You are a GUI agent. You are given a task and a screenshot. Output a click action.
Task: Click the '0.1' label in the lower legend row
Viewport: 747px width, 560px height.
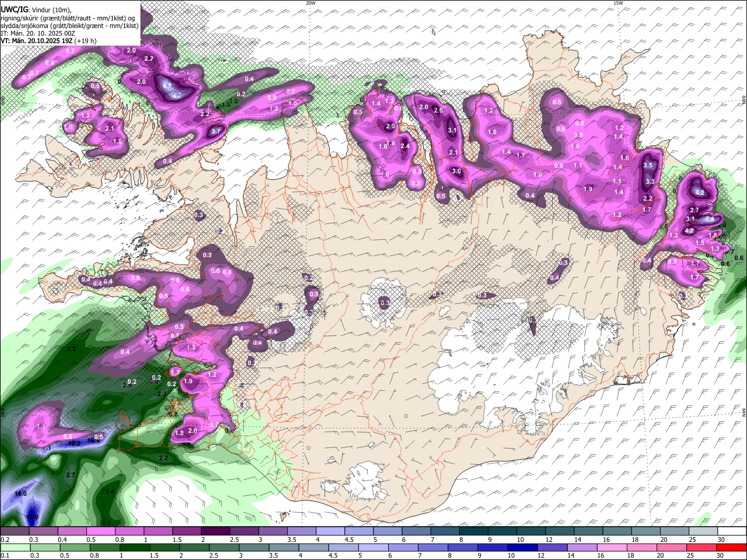point(5,556)
